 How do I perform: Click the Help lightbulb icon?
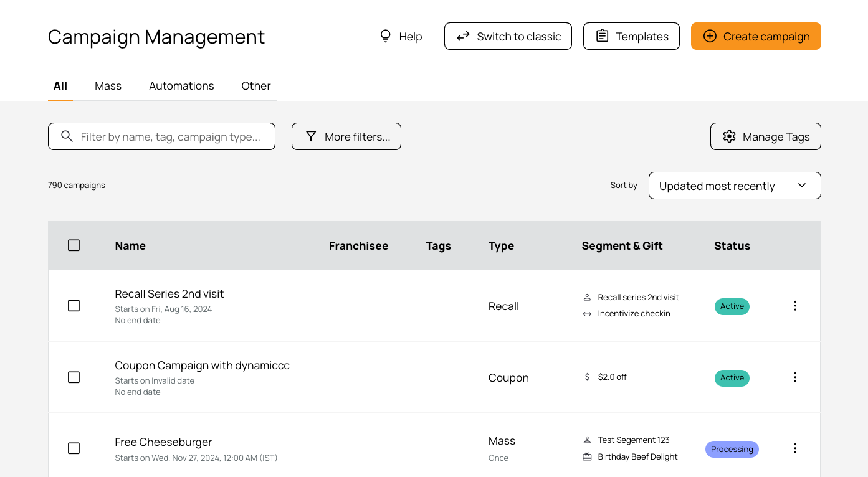[386, 36]
